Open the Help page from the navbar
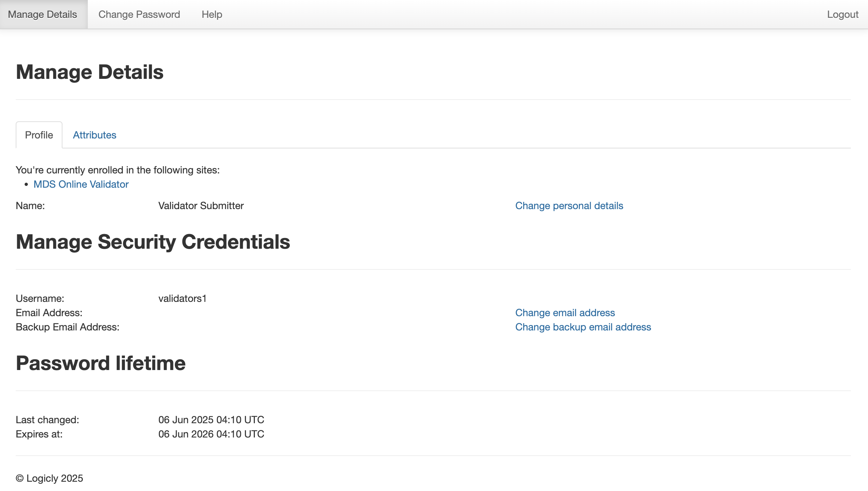Image resolution: width=868 pixels, height=491 pixels. [x=212, y=14]
